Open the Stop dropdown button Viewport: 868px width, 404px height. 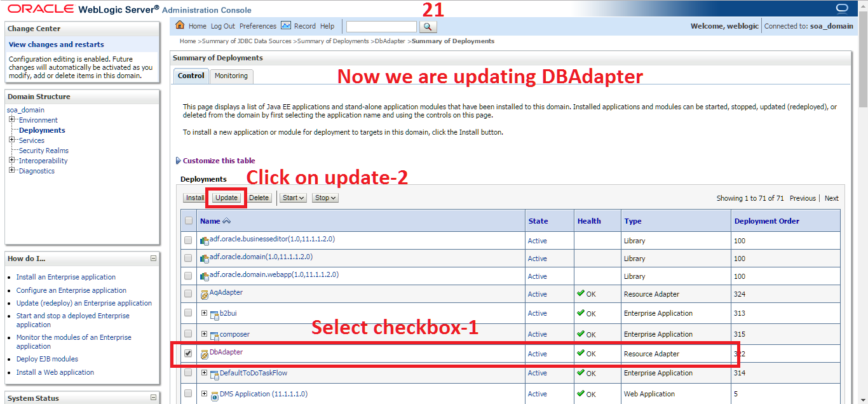[325, 198]
